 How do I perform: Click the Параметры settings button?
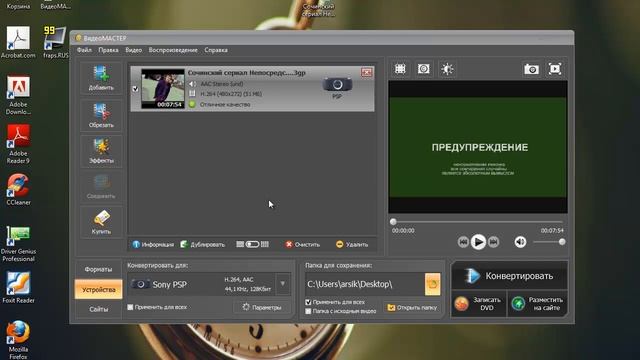[x=262, y=307]
